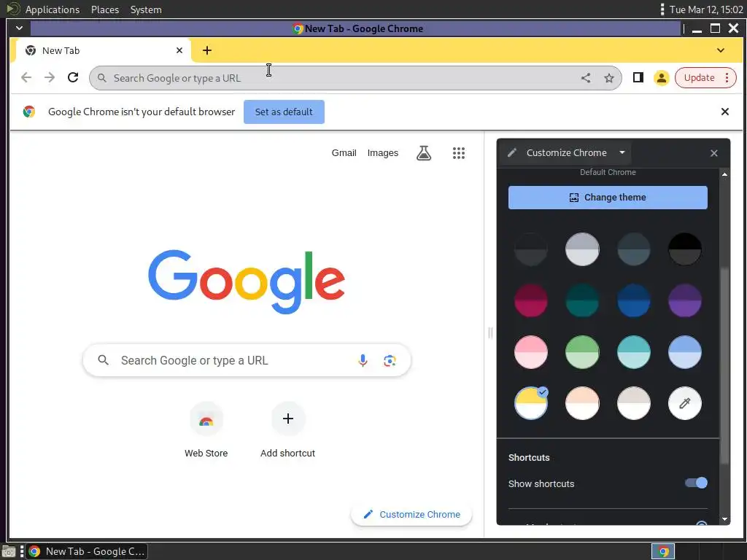The image size is (747, 560).
Task: Open the Gmail link
Action: (x=344, y=153)
